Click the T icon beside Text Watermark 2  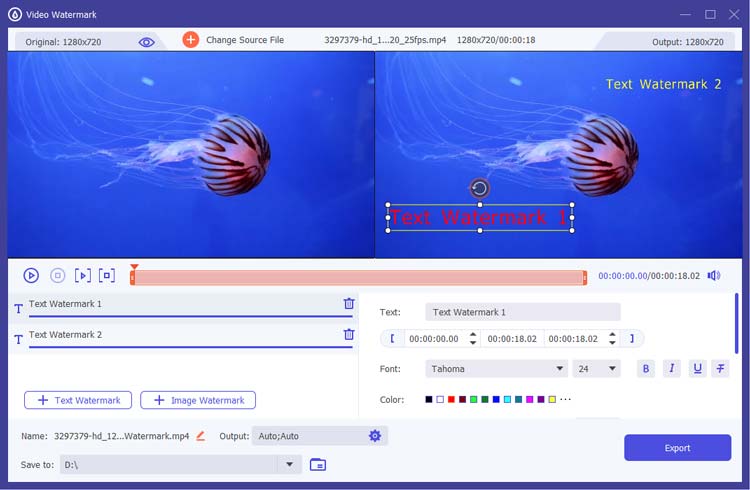[18, 339]
